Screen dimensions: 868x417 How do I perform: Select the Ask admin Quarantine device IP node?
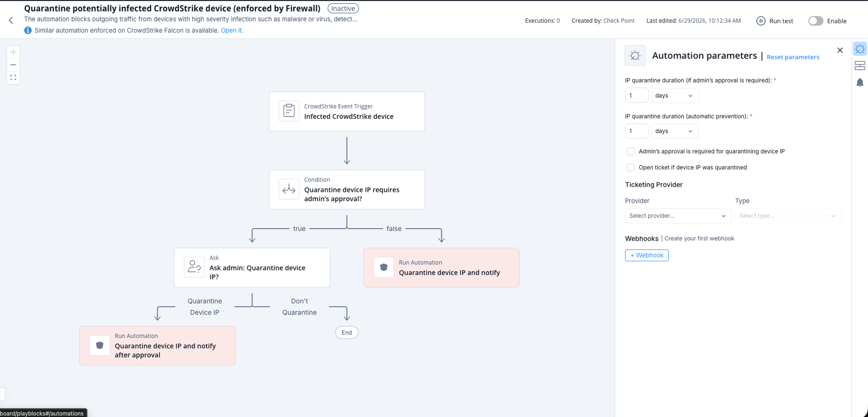click(x=252, y=268)
